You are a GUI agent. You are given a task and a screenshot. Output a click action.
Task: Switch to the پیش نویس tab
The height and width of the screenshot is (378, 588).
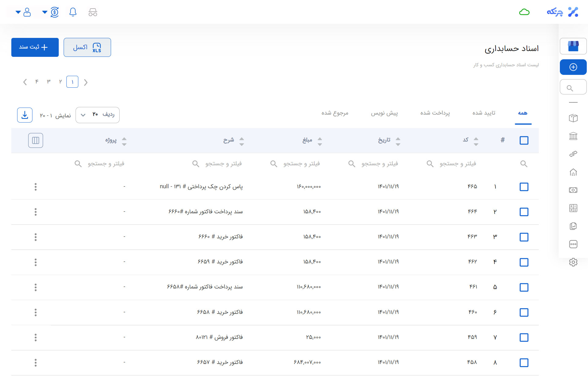[384, 113]
